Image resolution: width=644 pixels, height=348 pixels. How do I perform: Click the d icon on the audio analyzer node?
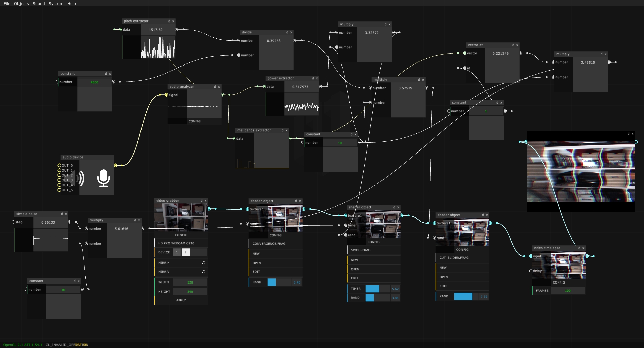[x=215, y=86]
